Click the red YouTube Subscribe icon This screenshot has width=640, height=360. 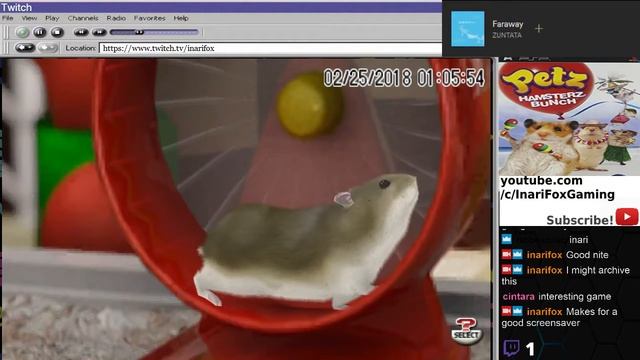(x=627, y=216)
